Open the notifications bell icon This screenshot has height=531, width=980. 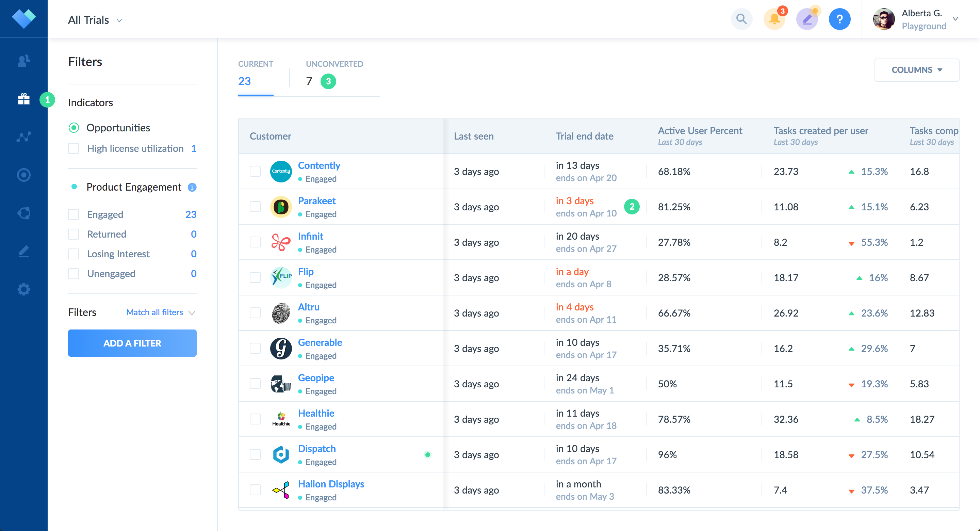[x=774, y=19]
